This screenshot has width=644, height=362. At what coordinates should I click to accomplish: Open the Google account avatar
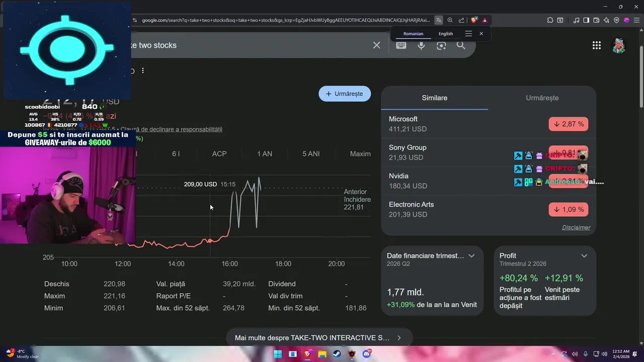coord(619,45)
